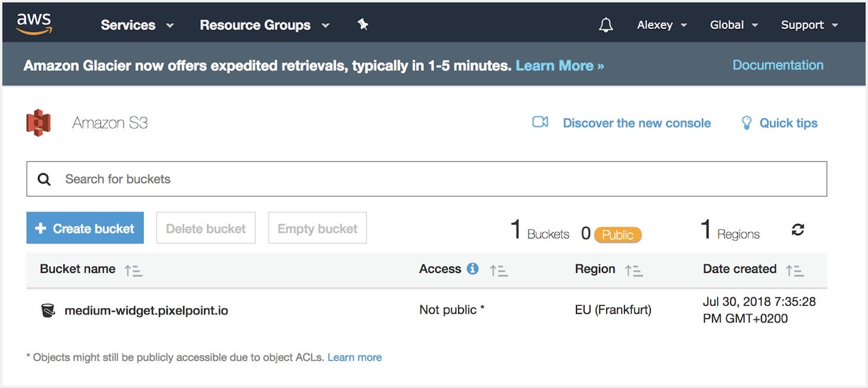This screenshot has height=388, width=868.
Task: Open the Quick tips link
Action: click(788, 123)
